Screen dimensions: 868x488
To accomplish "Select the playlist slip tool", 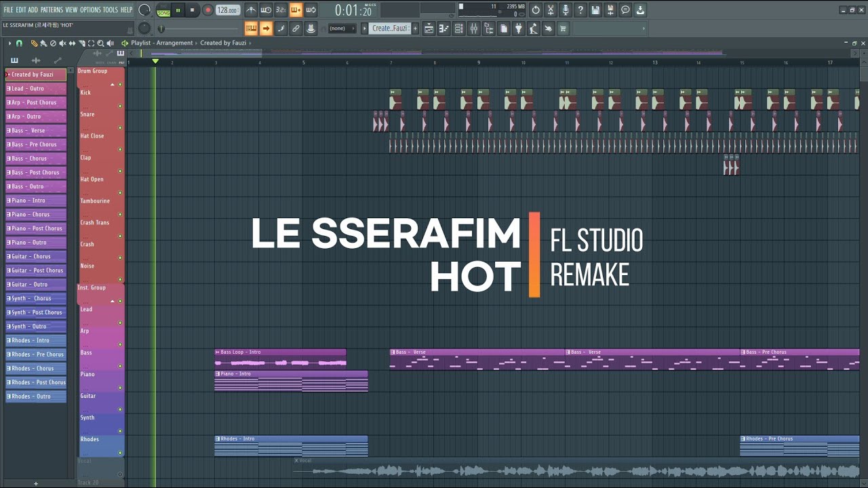I will pos(72,43).
